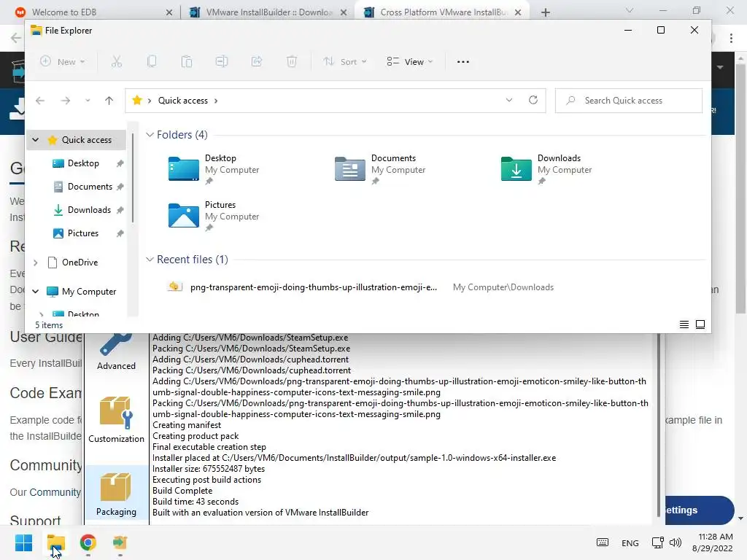Open the Desktop folder tile in the main pane

(x=214, y=169)
